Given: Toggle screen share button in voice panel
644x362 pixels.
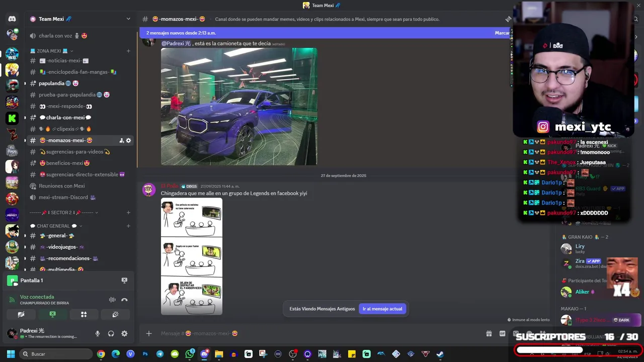Looking at the screenshot, I should point(52,314).
